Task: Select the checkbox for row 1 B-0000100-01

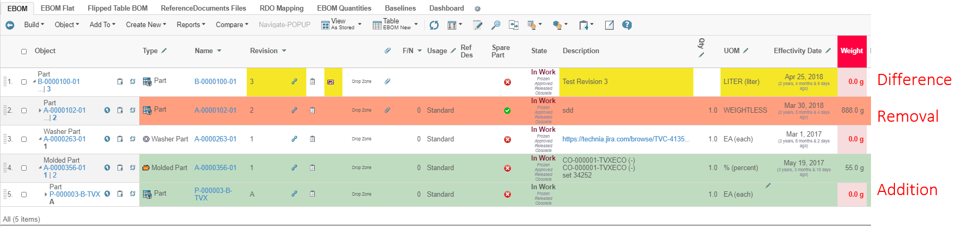Action: [x=24, y=82]
